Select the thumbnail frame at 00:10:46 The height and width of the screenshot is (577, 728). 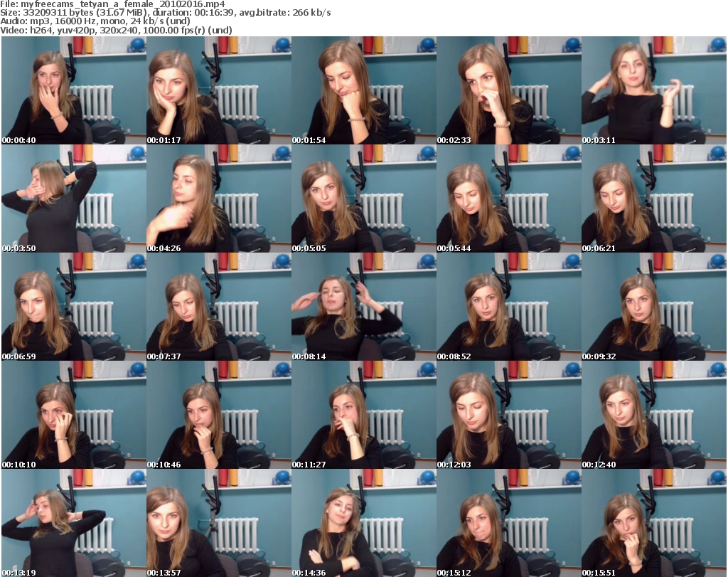219,415
